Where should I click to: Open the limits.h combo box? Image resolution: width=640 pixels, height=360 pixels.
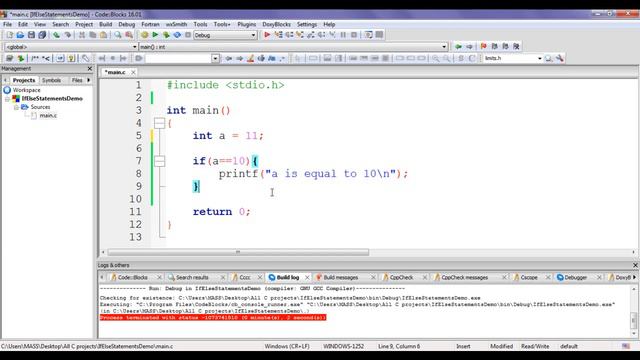[513, 58]
